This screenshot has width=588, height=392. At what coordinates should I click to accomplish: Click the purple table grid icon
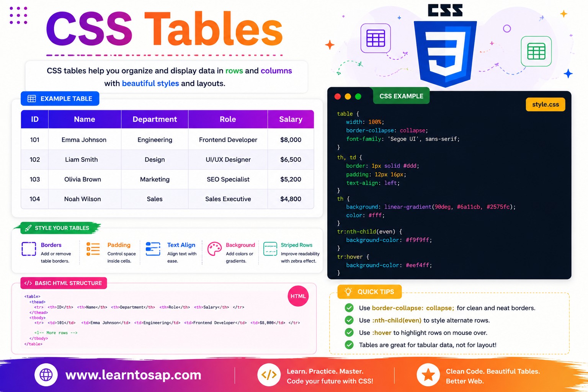(376, 38)
